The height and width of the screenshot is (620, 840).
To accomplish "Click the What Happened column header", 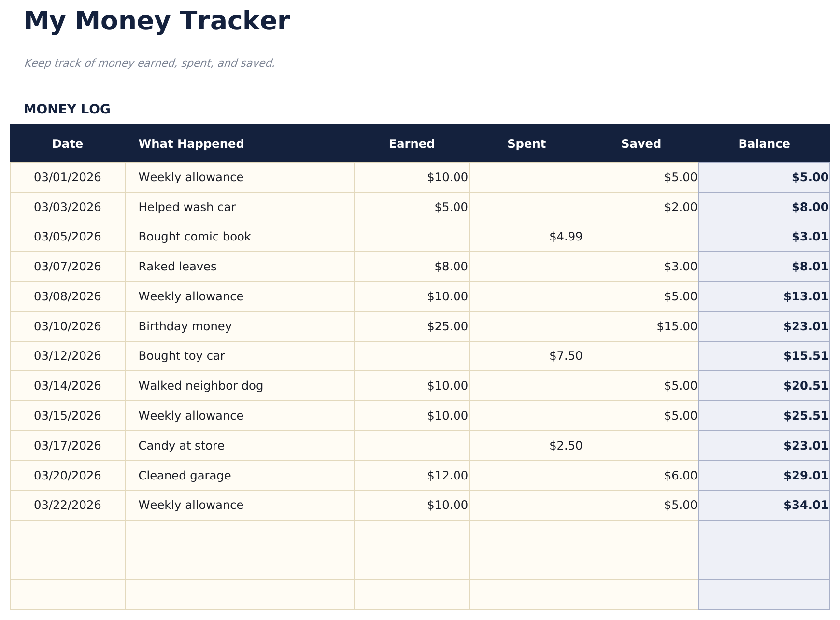I will pos(191,144).
